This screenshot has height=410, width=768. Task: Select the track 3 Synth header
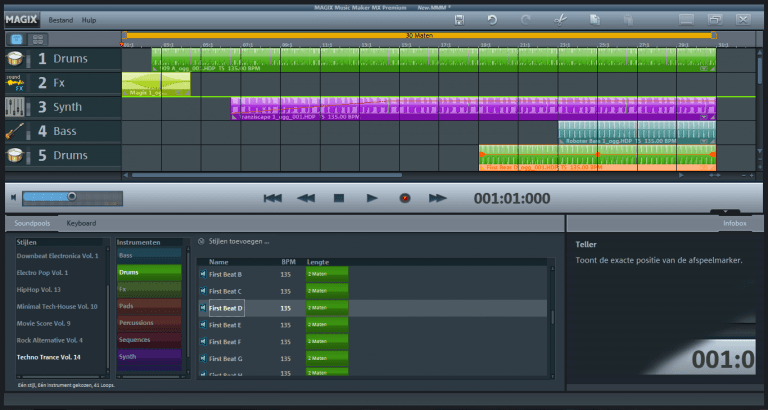(x=63, y=107)
